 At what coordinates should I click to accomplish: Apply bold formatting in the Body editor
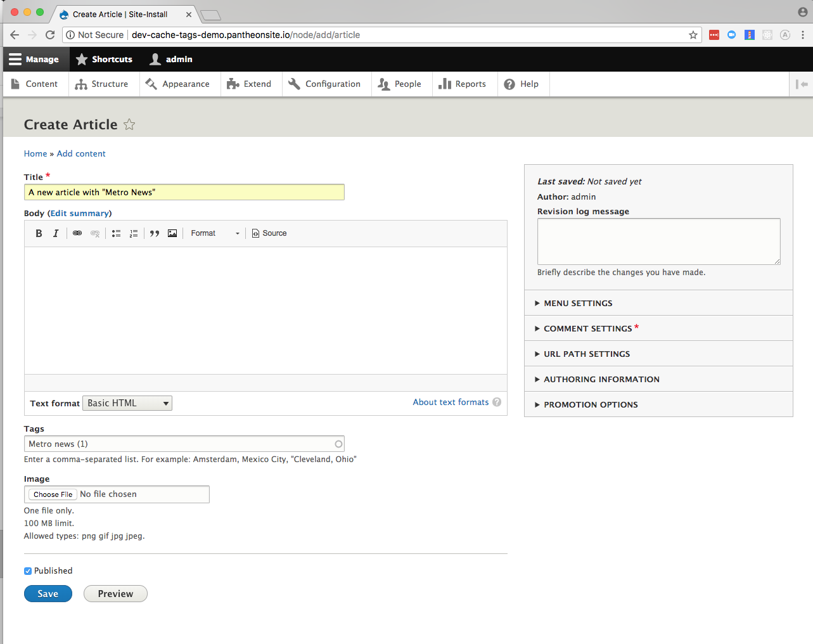(x=38, y=233)
